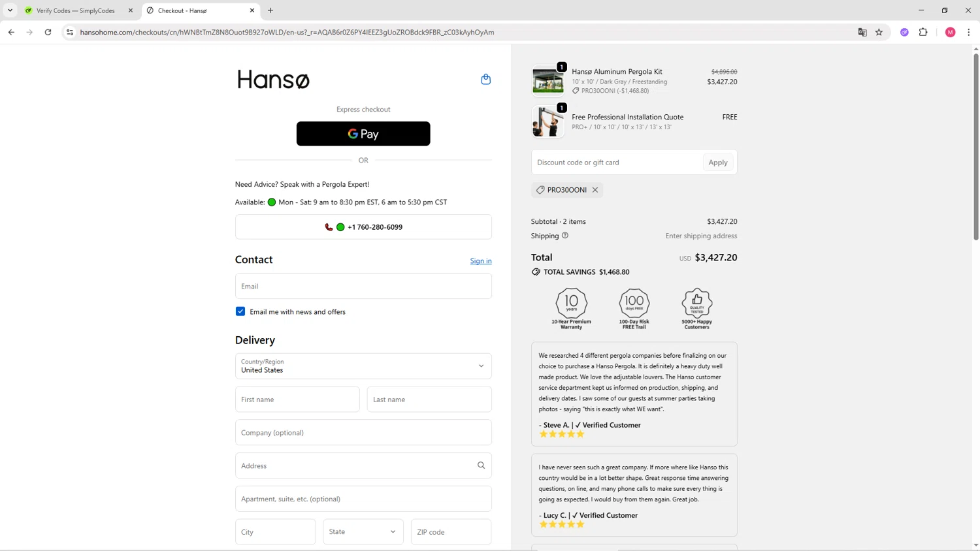980x551 pixels.
Task: Close the Checkout - Hansø tab
Action: [x=252, y=10]
